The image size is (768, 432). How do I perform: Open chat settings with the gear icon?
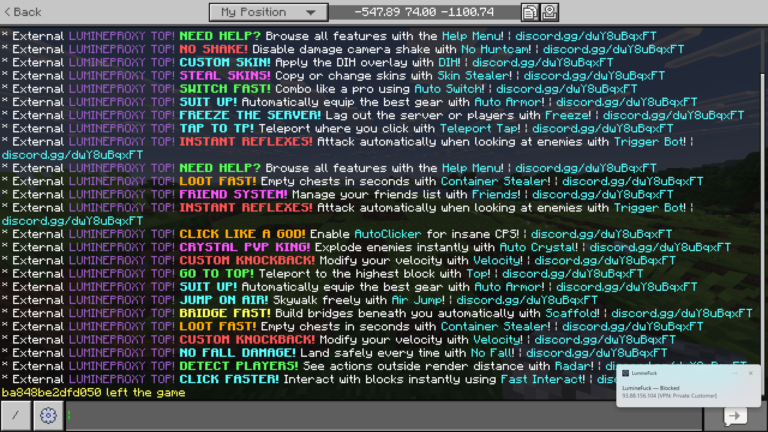pyautogui.click(x=46, y=415)
